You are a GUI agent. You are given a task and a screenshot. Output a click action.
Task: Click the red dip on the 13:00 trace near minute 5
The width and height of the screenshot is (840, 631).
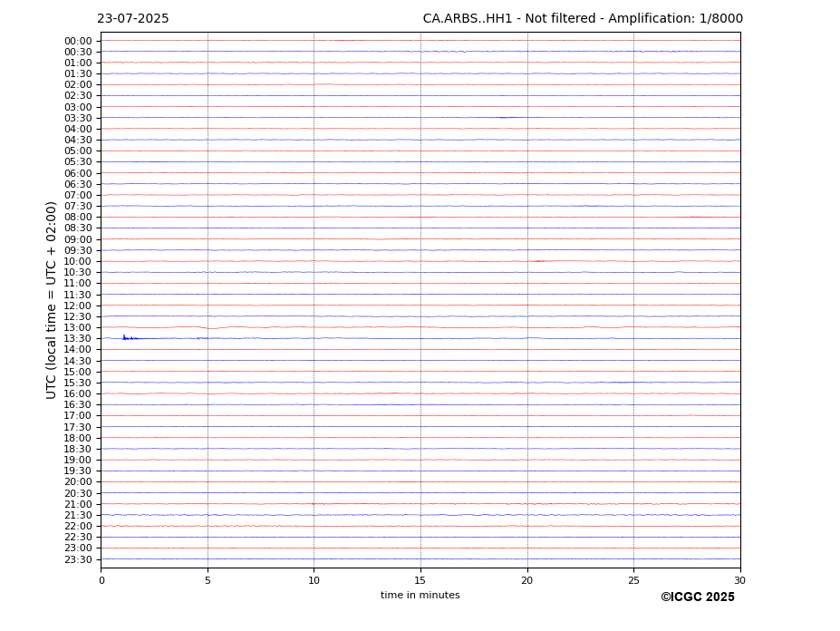[x=212, y=327]
